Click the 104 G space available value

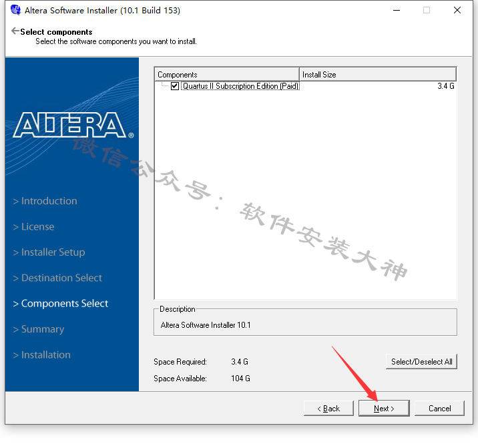pyautogui.click(x=240, y=379)
